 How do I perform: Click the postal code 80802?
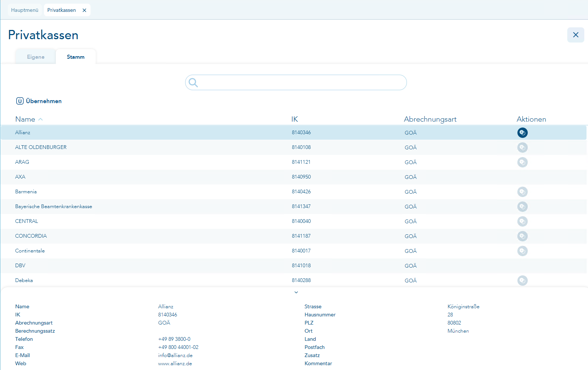454,323
